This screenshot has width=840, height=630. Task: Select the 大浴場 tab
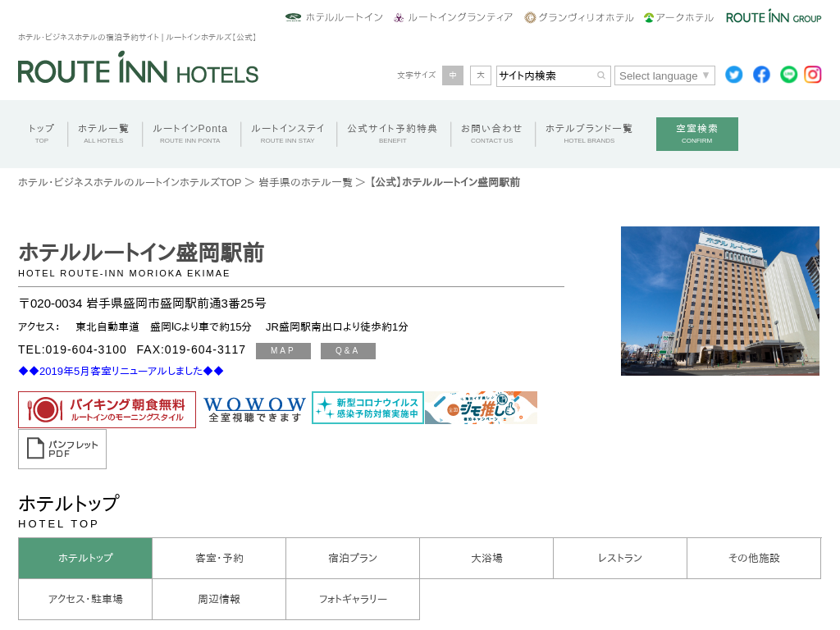(x=486, y=558)
